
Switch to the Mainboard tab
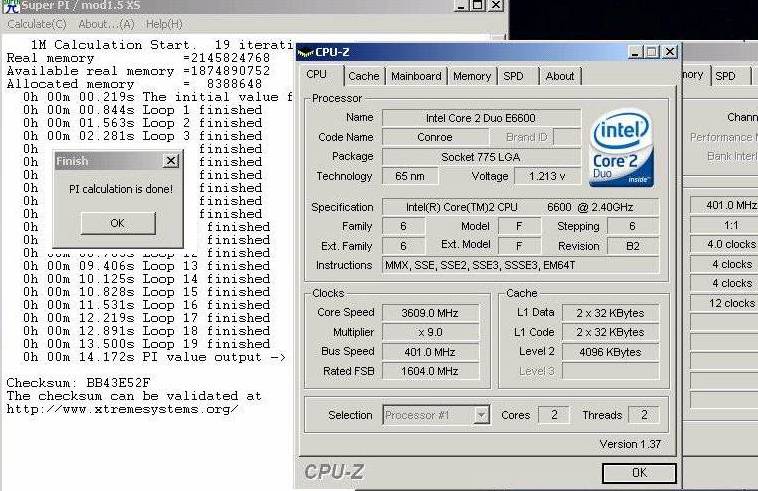point(416,76)
